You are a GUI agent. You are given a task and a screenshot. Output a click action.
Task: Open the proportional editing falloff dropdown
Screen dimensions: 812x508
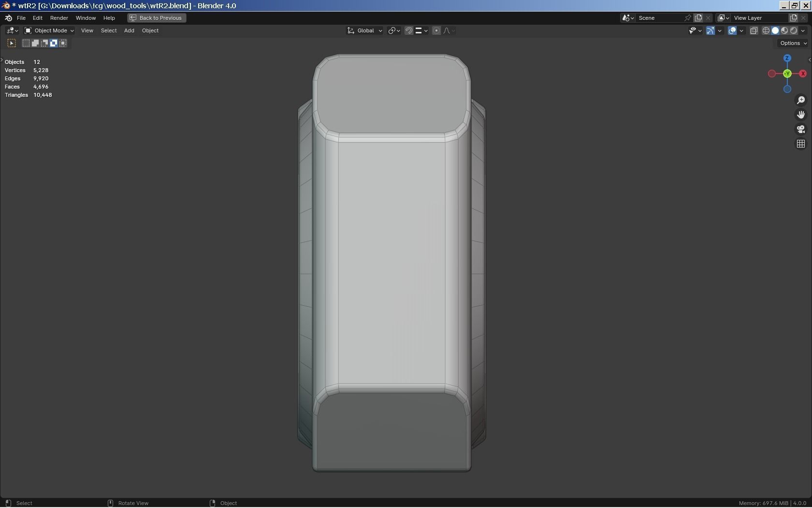click(449, 30)
